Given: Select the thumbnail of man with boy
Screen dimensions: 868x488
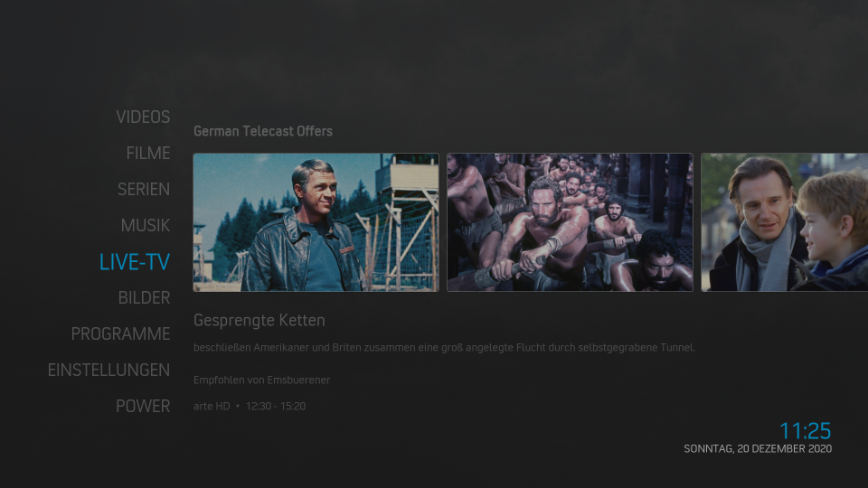Looking at the screenshot, I should point(785,222).
